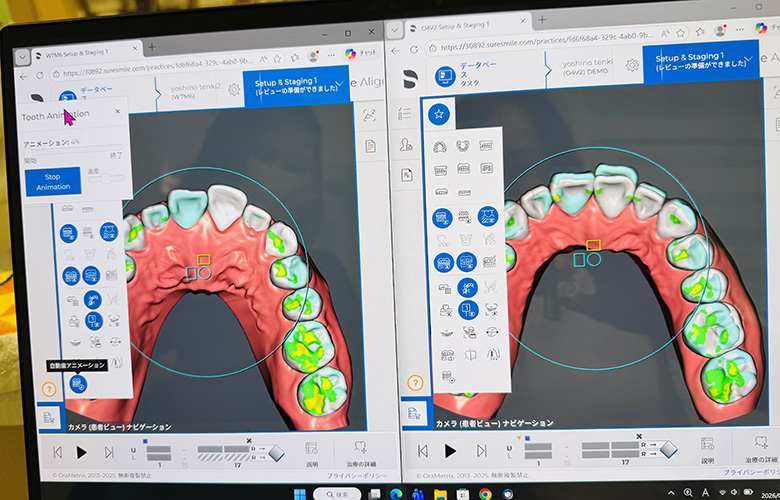Open settings gear beside yoshino tenki in right window
Image resolution: width=780 pixels, height=500 pixels.
(632, 65)
